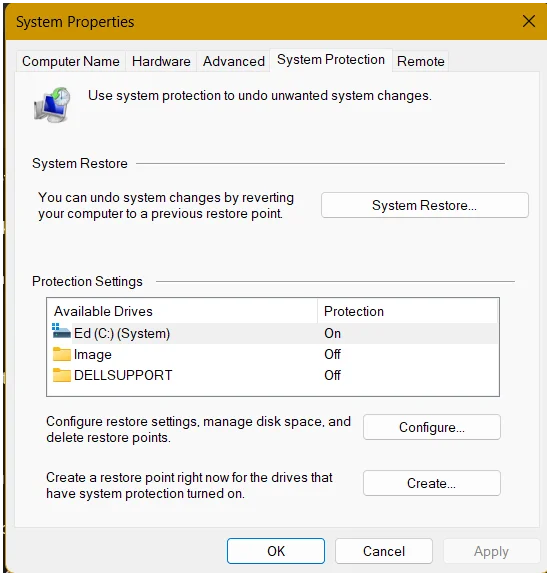The height and width of the screenshot is (576, 550).
Task: Click Create to make a restore point
Action: pos(432,483)
